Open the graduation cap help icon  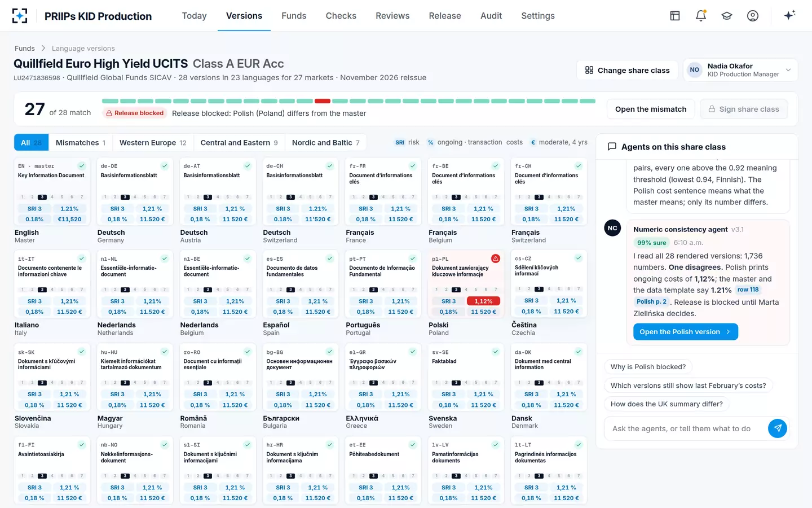[x=727, y=16]
